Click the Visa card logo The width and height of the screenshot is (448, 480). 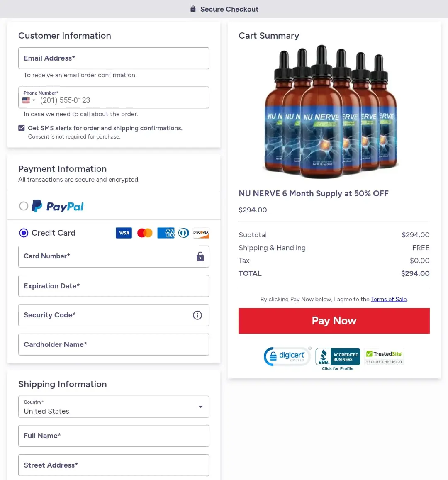pyautogui.click(x=124, y=233)
